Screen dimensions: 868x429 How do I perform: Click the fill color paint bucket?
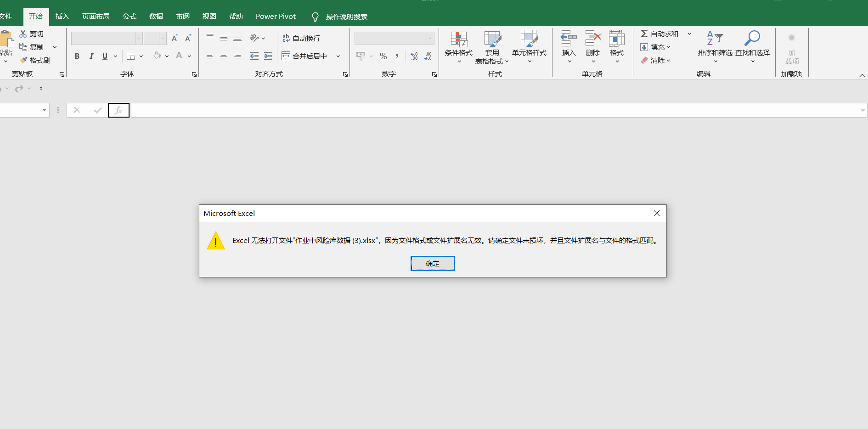(157, 56)
